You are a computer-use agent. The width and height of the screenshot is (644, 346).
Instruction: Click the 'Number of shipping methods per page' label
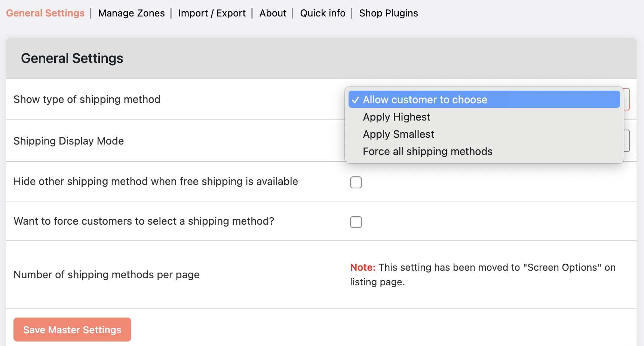[106, 274]
